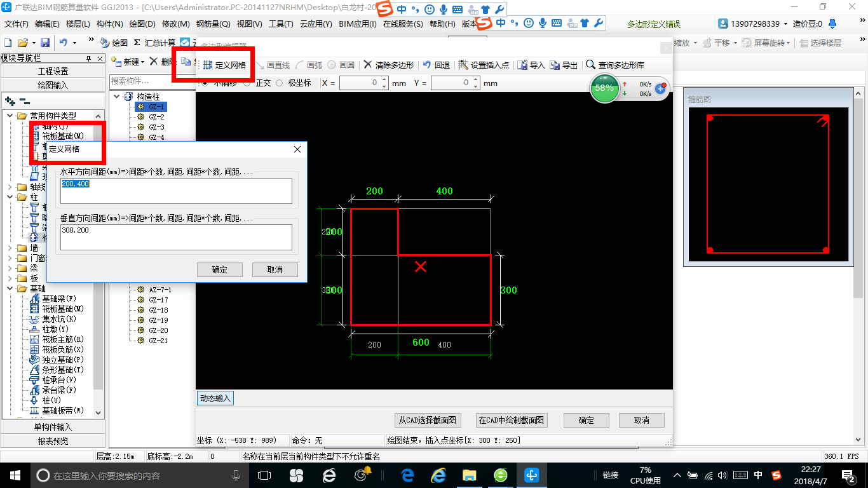Click 从CAD选择截面图 button
The height and width of the screenshot is (488, 868).
click(428, 420)
